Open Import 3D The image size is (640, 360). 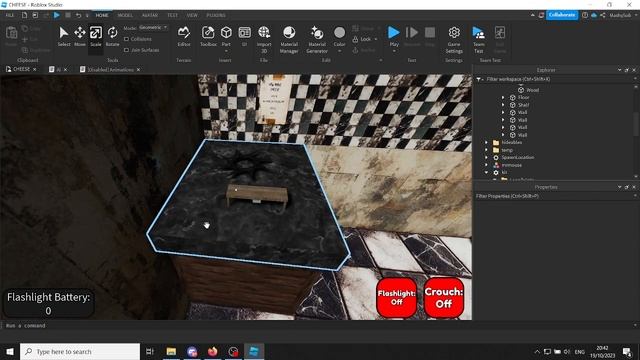(x=264, y=39)
